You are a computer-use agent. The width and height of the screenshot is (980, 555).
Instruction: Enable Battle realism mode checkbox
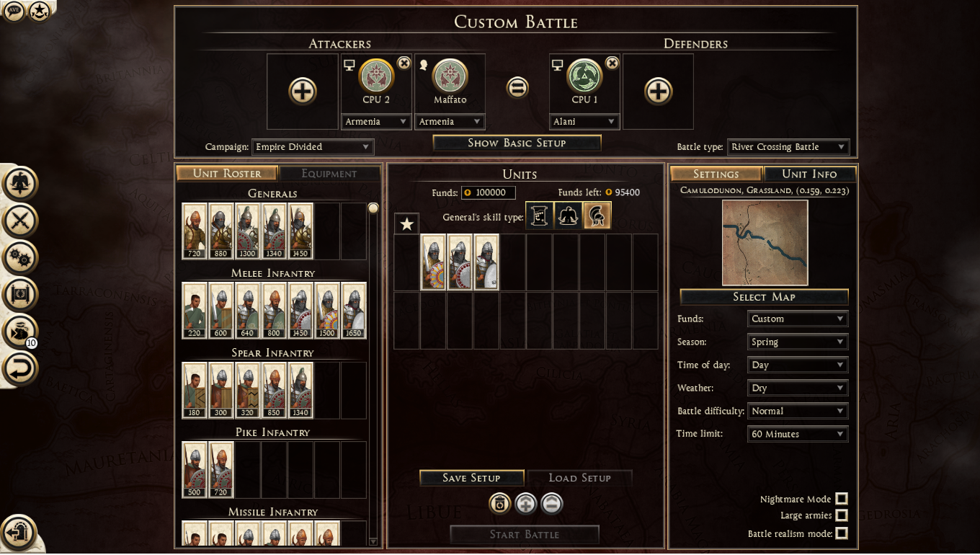[841, 533]
